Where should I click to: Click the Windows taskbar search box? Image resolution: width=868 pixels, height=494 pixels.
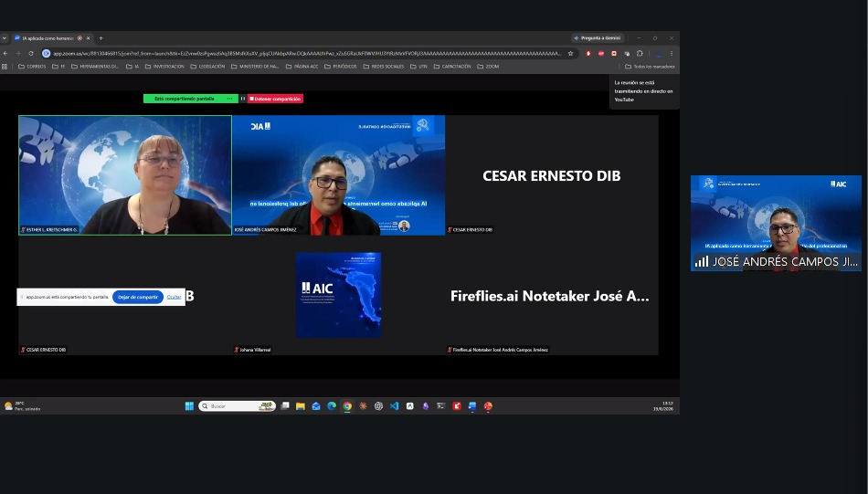(237, 406)
